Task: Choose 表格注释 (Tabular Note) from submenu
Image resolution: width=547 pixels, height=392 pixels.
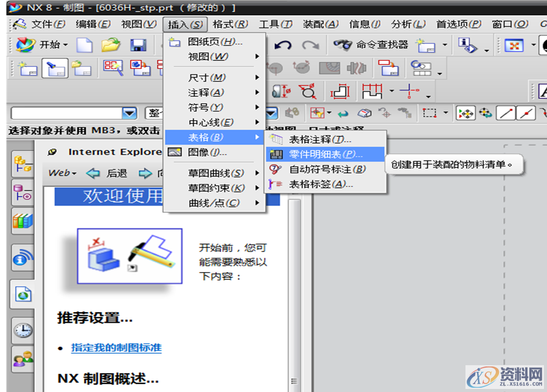Action: (x=319, y=140)
